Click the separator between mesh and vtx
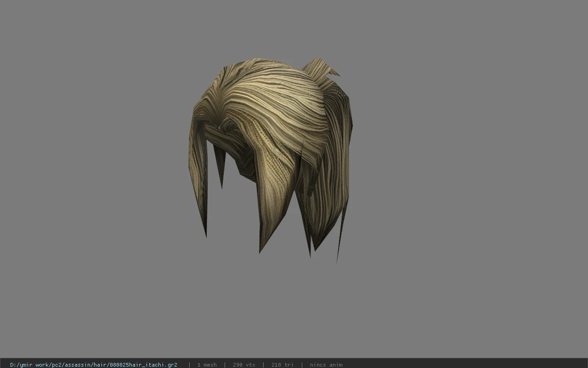Image resolution: width=588 pixels, height=368 pixels. [225, 365]
